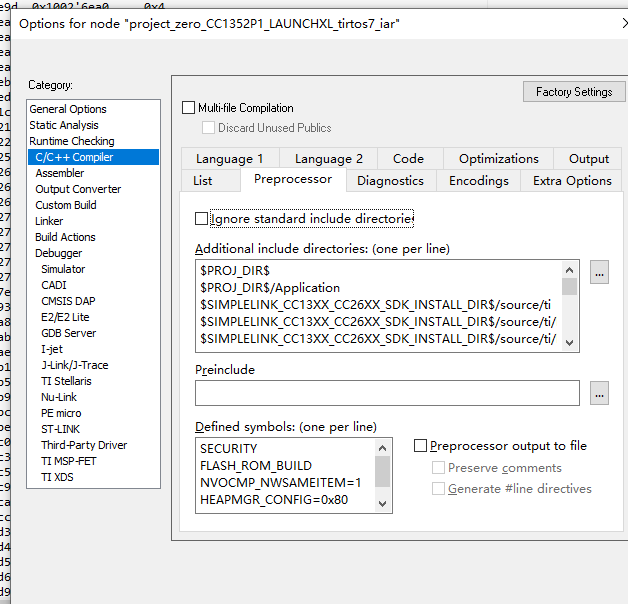Select General Options category
The height and width of the screenshot is (604, 628).
(x=68, y=109)
